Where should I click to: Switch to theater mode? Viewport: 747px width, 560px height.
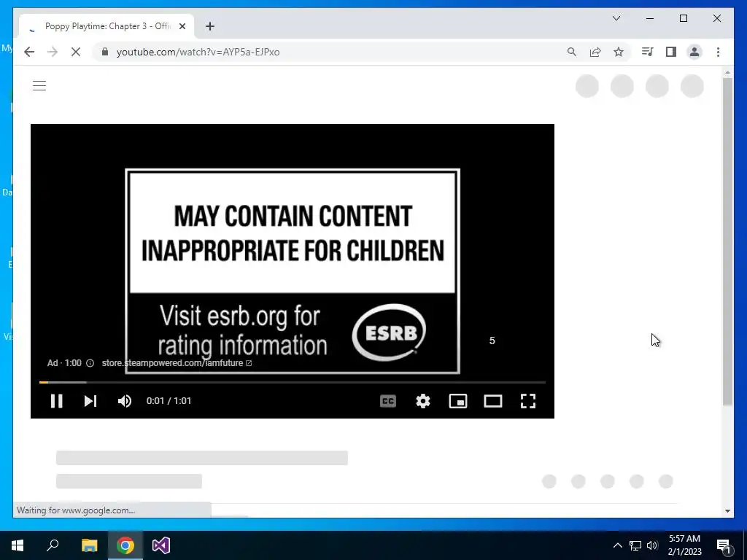[493, 401]
